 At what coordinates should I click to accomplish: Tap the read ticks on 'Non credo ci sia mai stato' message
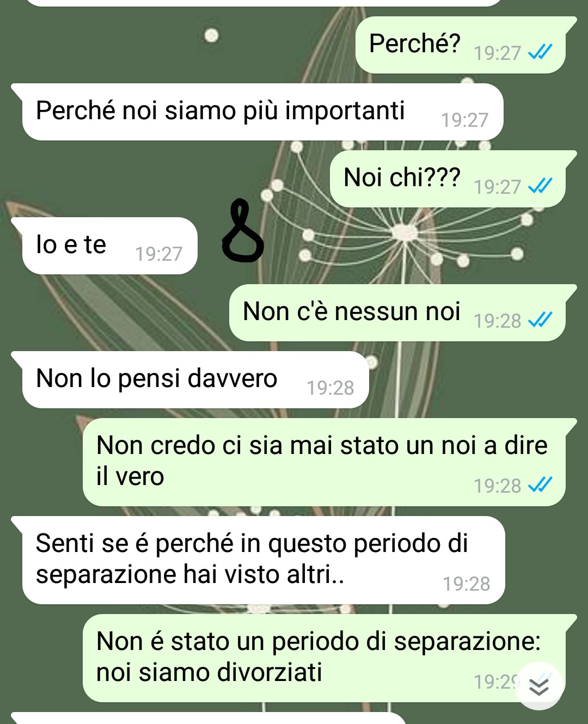coord(540,485)
